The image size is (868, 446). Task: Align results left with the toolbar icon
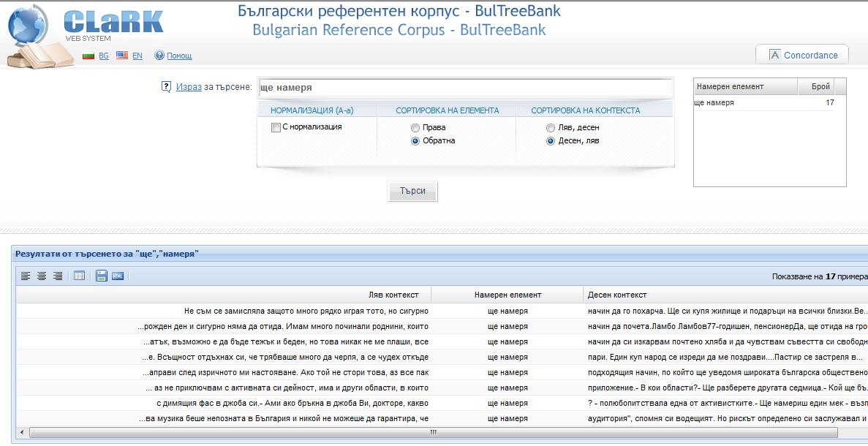26,276
